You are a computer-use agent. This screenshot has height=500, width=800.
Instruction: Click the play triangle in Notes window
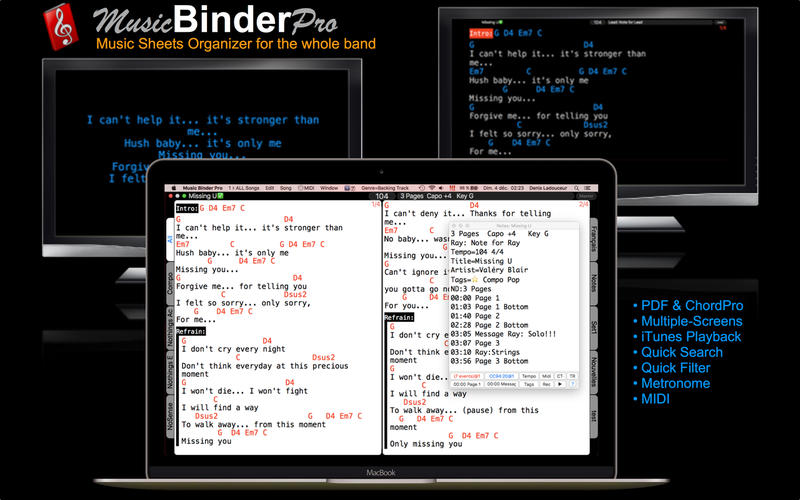tap(560, 384)
